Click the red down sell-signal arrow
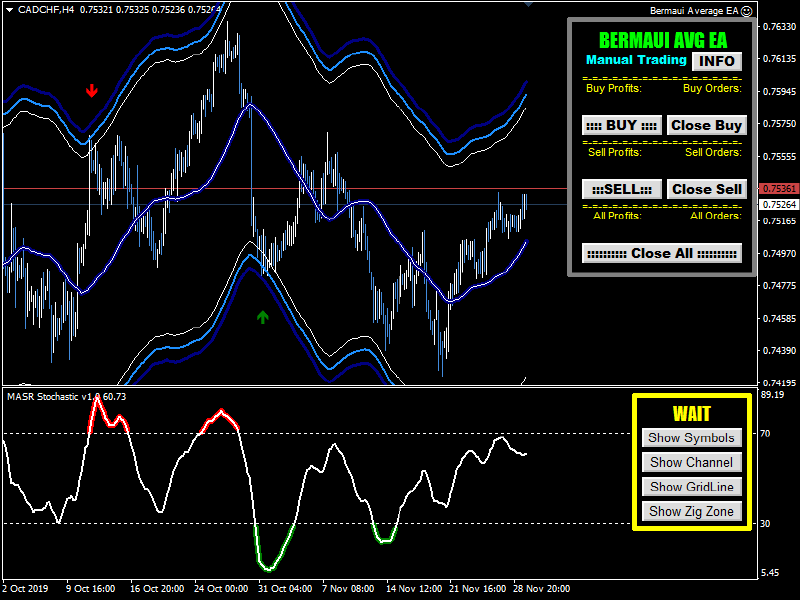Image resolution: width=800 pixels, height=600 pixels. click(91, 90)
